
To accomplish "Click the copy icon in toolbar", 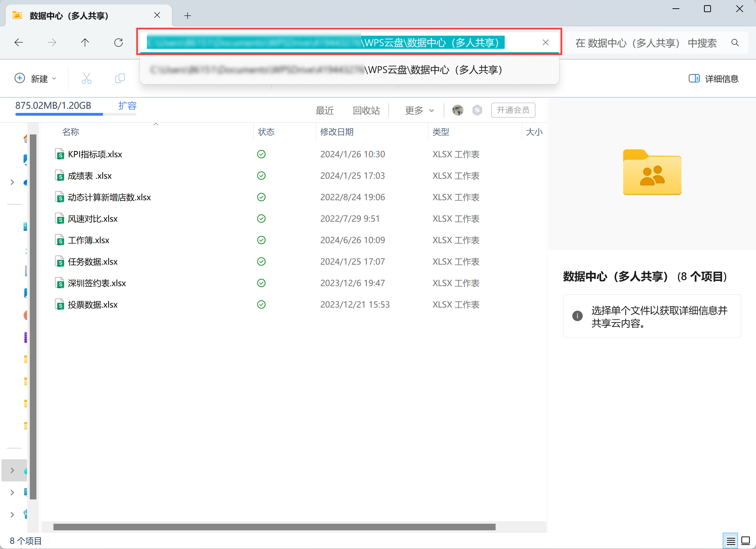I will pyautogui.click(x=120, y=79).
